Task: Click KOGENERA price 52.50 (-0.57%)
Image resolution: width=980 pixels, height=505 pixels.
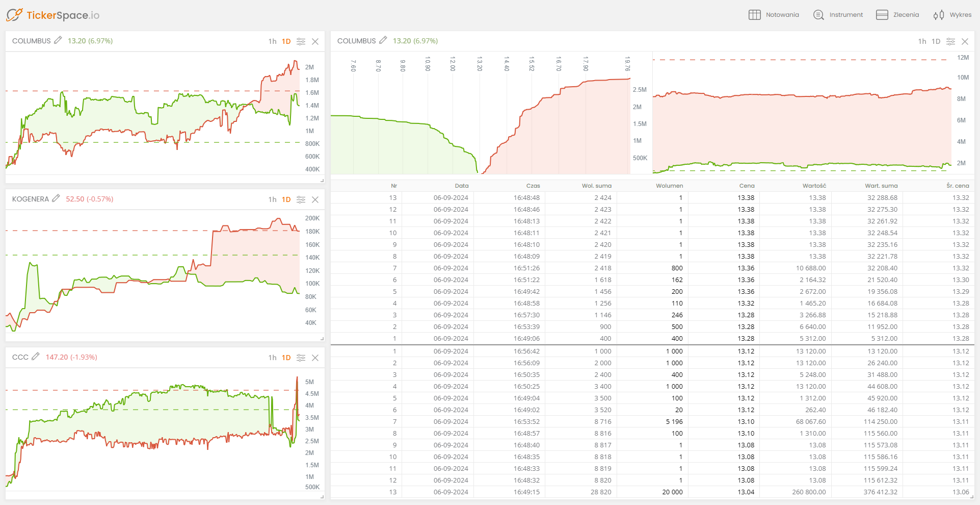Action: (x=90, y=199)
